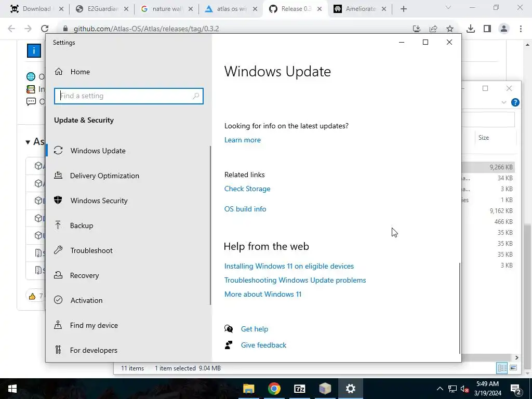Open the notification center

(515, 389)
